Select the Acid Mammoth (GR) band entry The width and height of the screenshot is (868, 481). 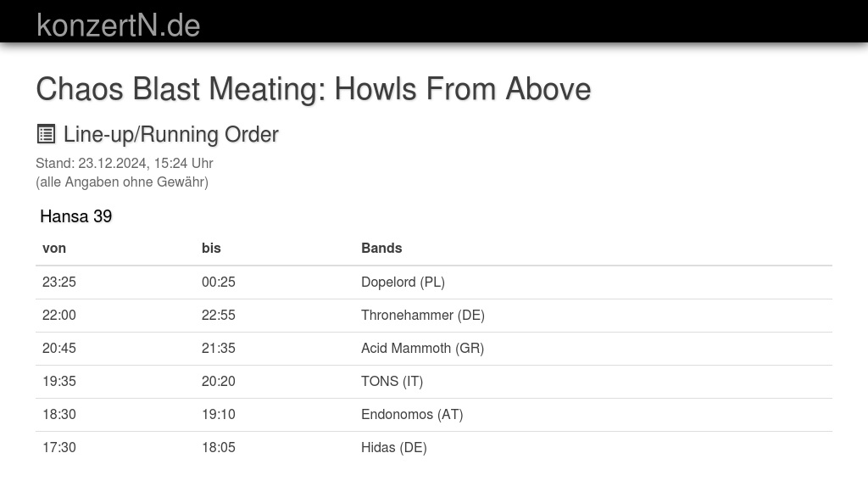[422, 349]
